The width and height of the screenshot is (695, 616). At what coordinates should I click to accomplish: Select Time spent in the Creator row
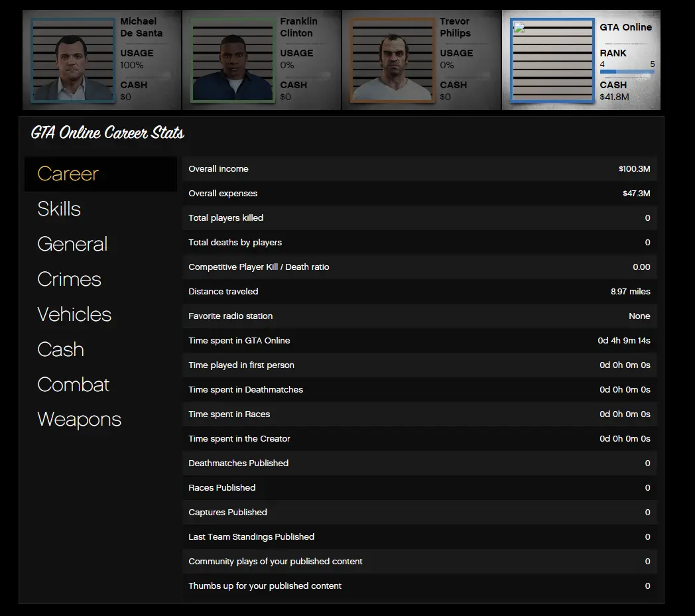pyautogui.click(x=419, y=438)
